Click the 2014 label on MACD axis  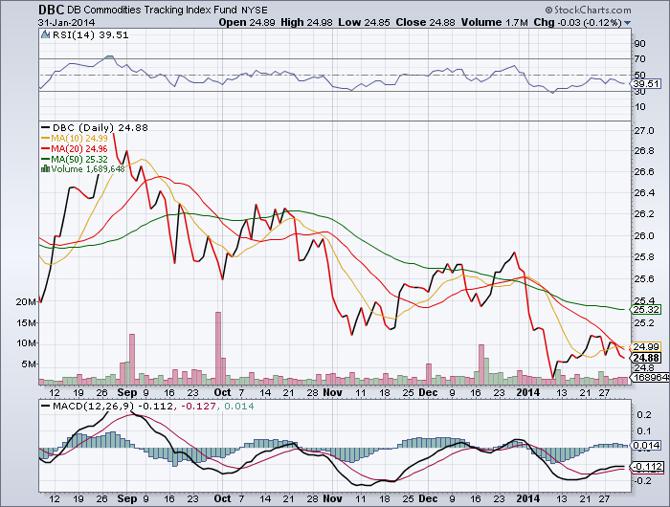(x=528, y=498)
